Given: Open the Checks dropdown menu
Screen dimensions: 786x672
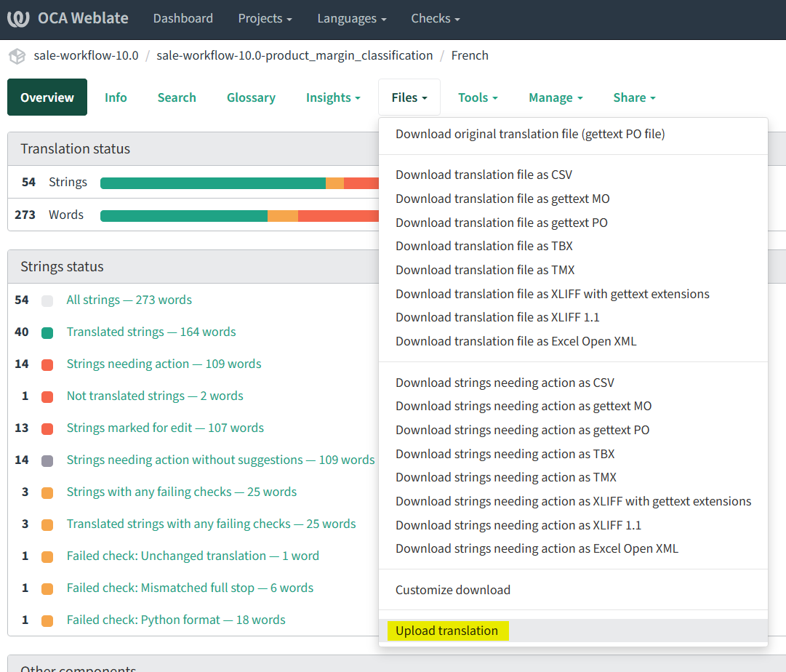Looking at the screenshot, I should (x=435, y=19).
